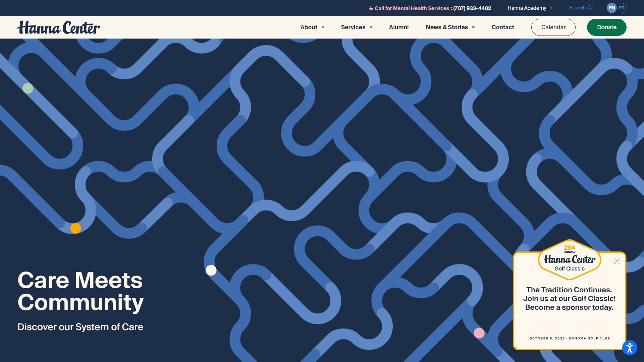Click the green Donate button
Image resolution: width=644 pixels, height=362 pixels.
606,27
